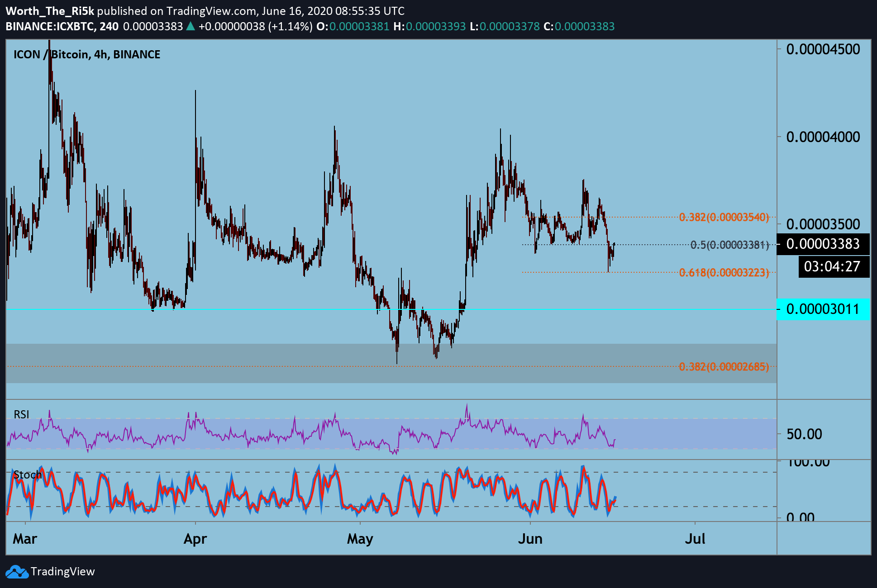Click the Jun date on time axis
877x588 pixels.
tap(530, 539)
